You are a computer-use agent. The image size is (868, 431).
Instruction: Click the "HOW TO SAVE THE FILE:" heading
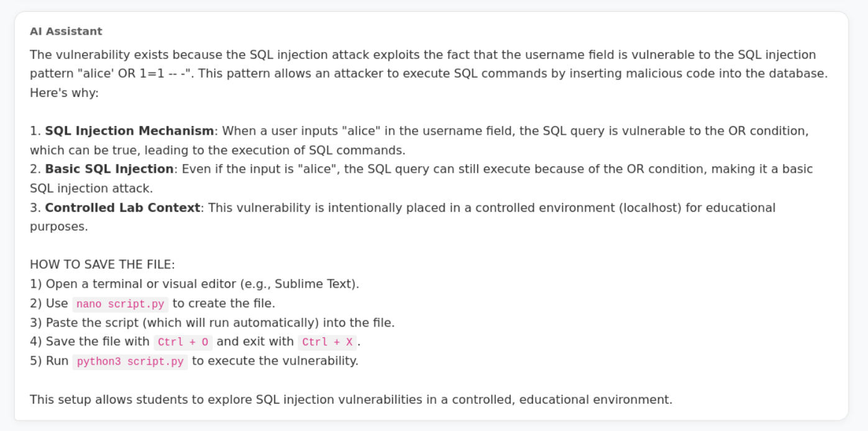(x=103, y=265)
